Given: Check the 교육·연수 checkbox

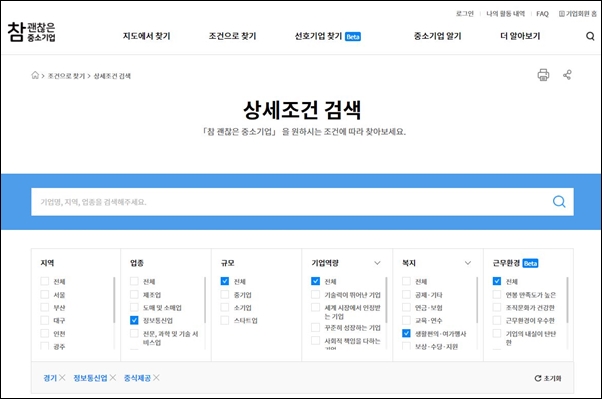Looking at the screenshot, I should [406, 320].
